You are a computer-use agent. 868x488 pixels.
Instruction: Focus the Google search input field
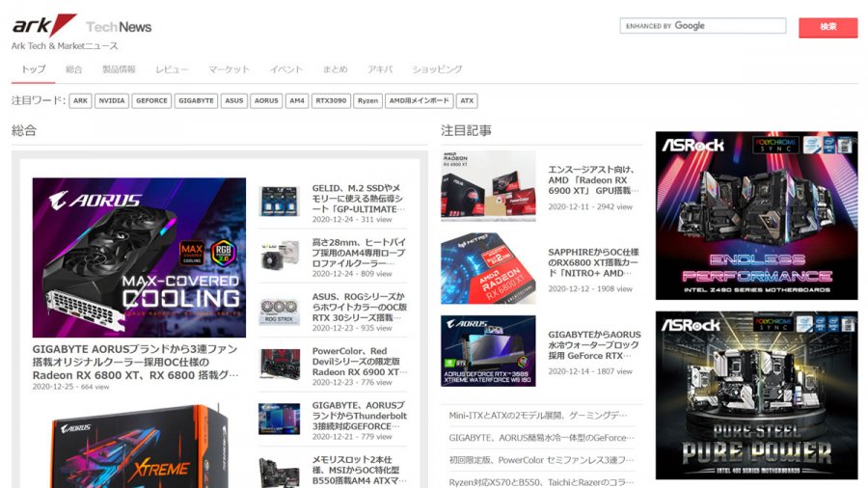[702, 25]
